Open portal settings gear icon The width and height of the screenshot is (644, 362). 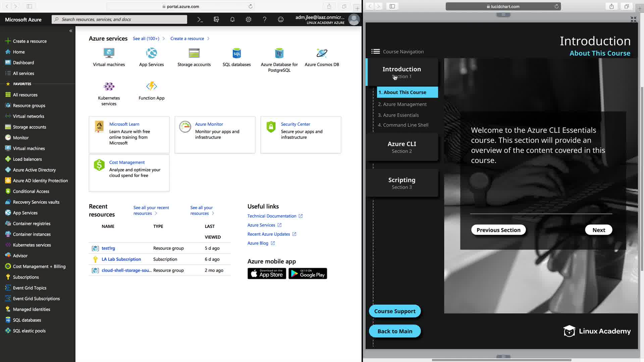click(x=248, y=19)
